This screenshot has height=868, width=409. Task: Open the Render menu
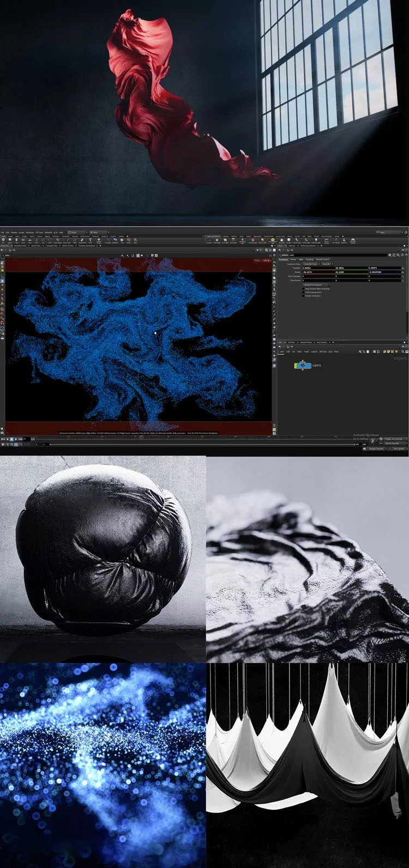pyautogui.click(x=14, y=232)
